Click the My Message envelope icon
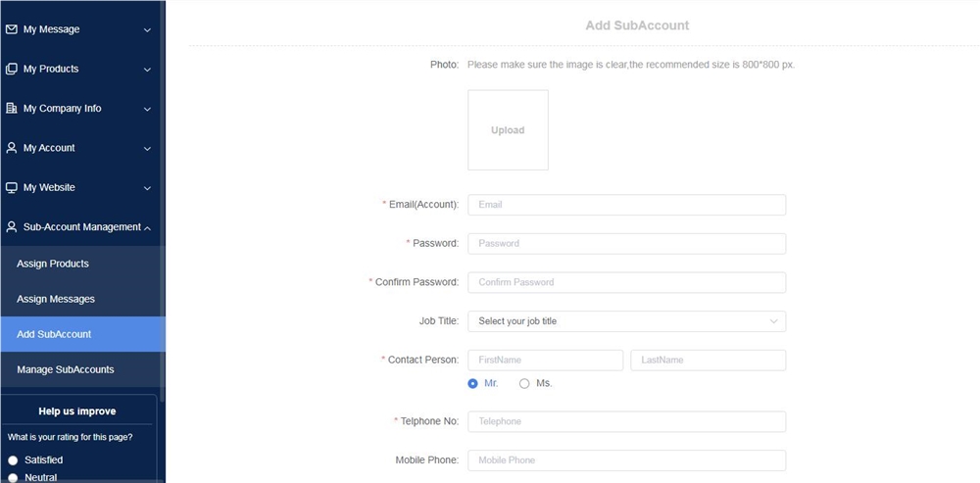The height and width of the screenshot is (483, 980). click(11, 29)
